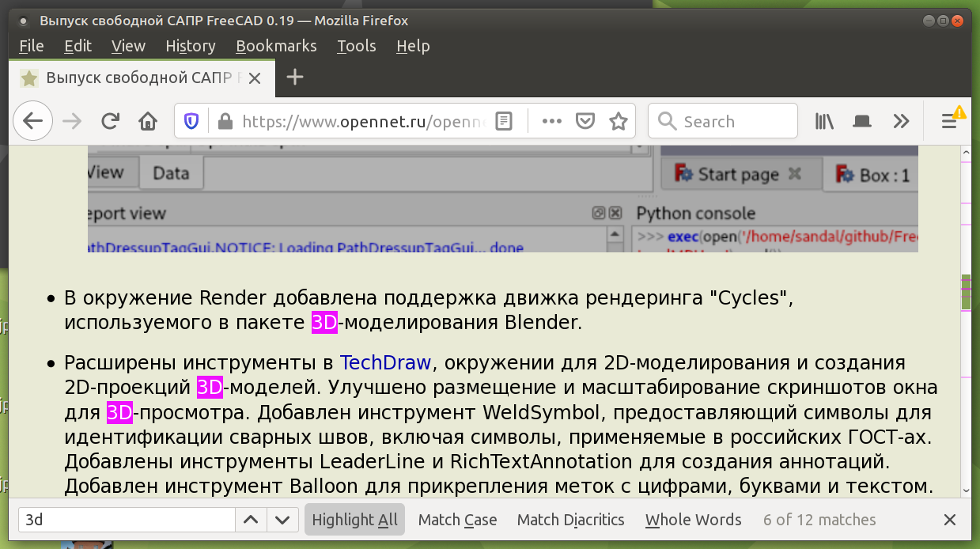Click the word WeldSymbol in article
The height and width of the screenshot is (549, 980).
pyautogui.click(x=543, y=412)
